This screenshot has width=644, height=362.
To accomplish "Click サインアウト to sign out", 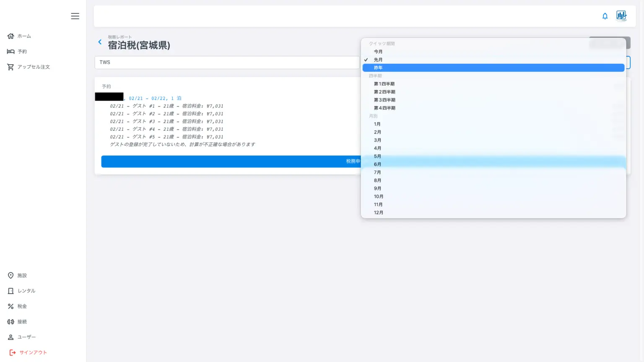I will tap(28, 352).
